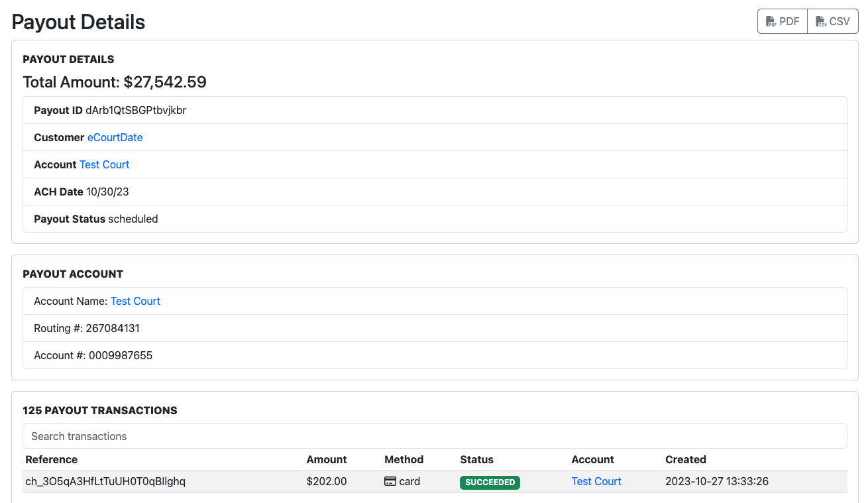Click the routing number 267084131

click(x=114, y=328)
